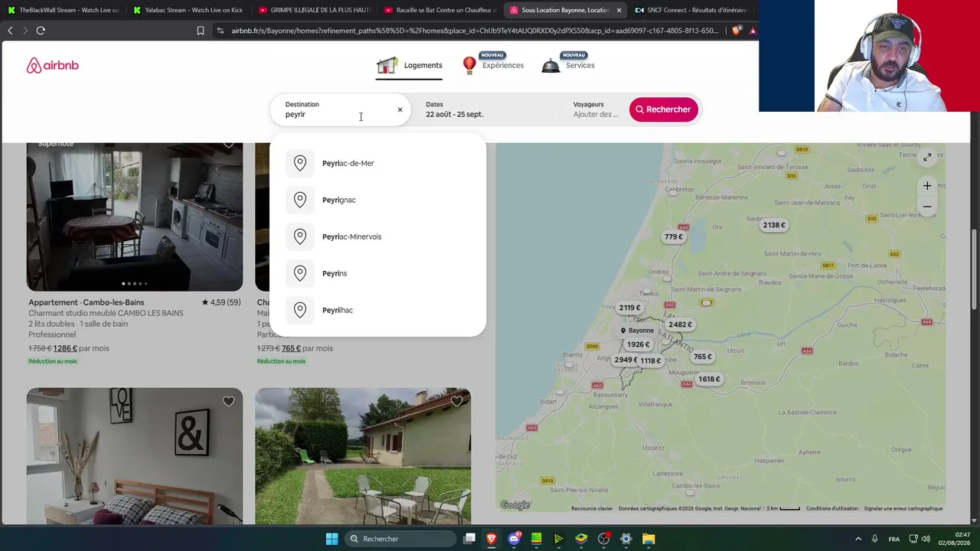Viewport: 980px width, 551px height.
Task: Open the volume control in system tray
Action: pyautogui.click(x=926, y=539)
